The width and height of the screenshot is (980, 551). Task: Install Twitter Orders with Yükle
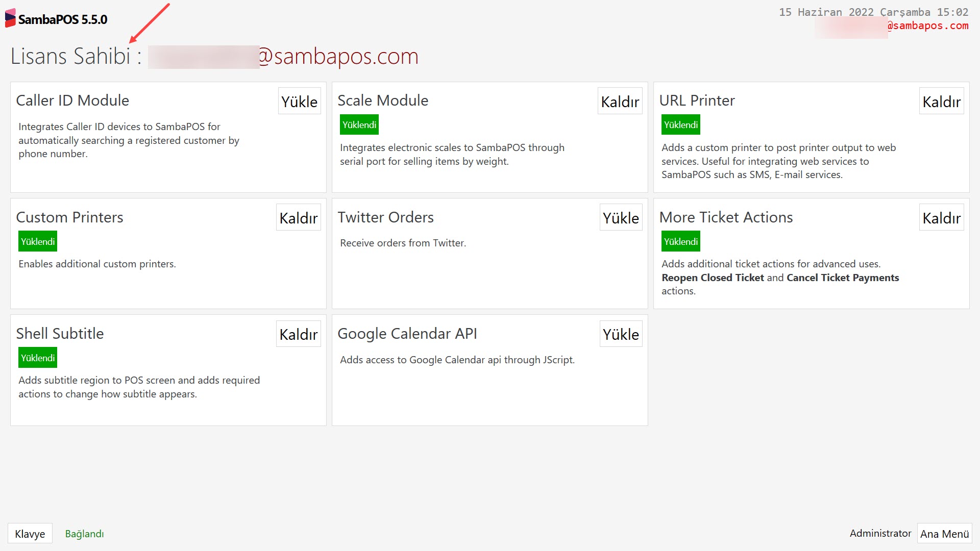point(621,217)
